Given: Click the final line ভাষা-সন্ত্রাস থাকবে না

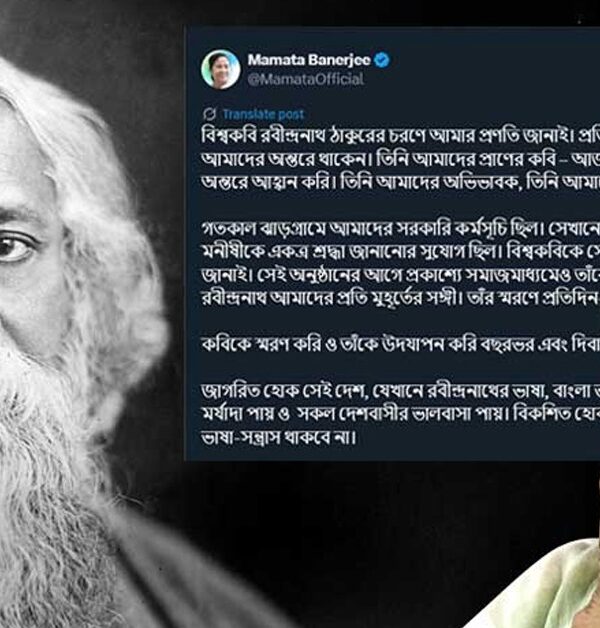Looking at the screenshot, I should [x=278, y=437].
